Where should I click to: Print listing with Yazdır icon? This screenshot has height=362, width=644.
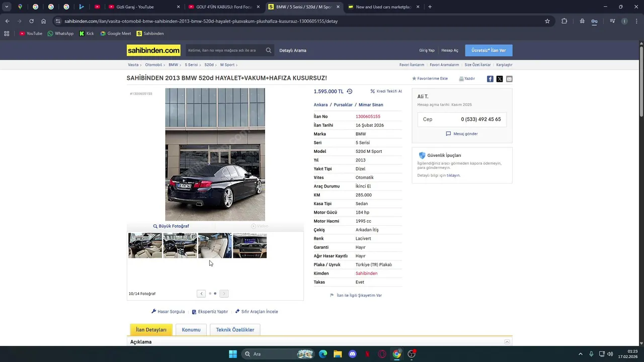pos(467,79)
